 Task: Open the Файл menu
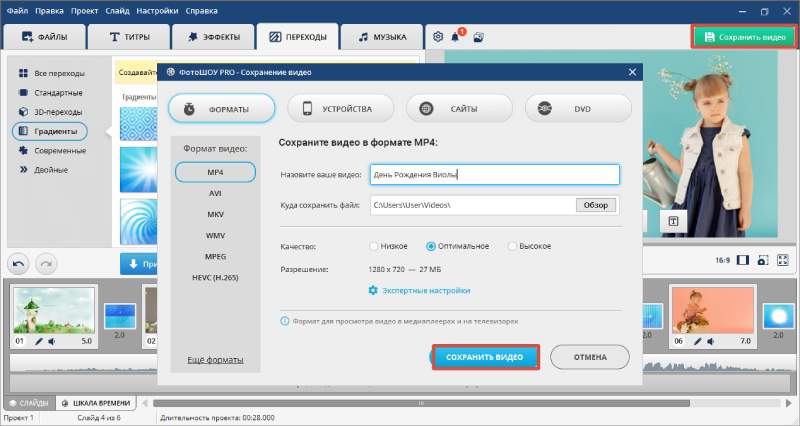click(17, 11)
